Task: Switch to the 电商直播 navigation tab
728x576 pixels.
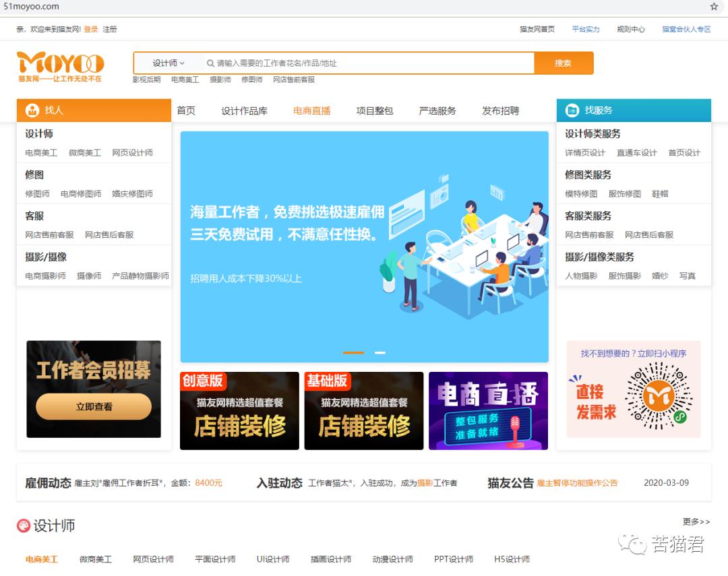Action: click(311, 111)
